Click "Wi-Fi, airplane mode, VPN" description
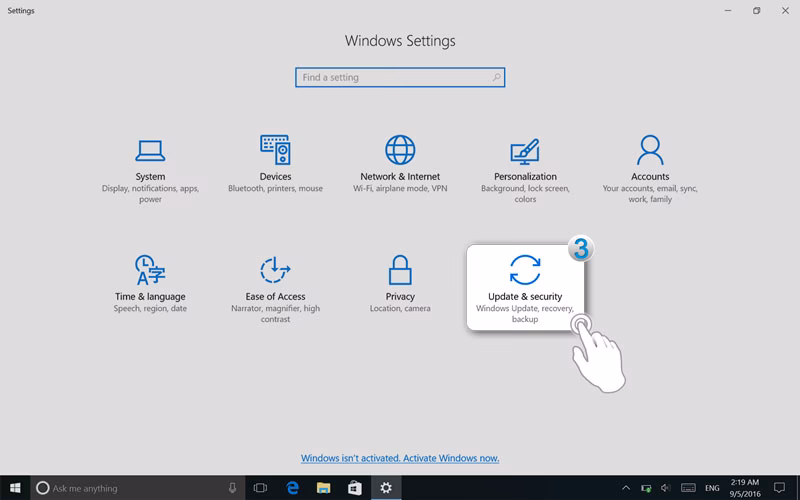800x500 pixels. pos(400,188)
